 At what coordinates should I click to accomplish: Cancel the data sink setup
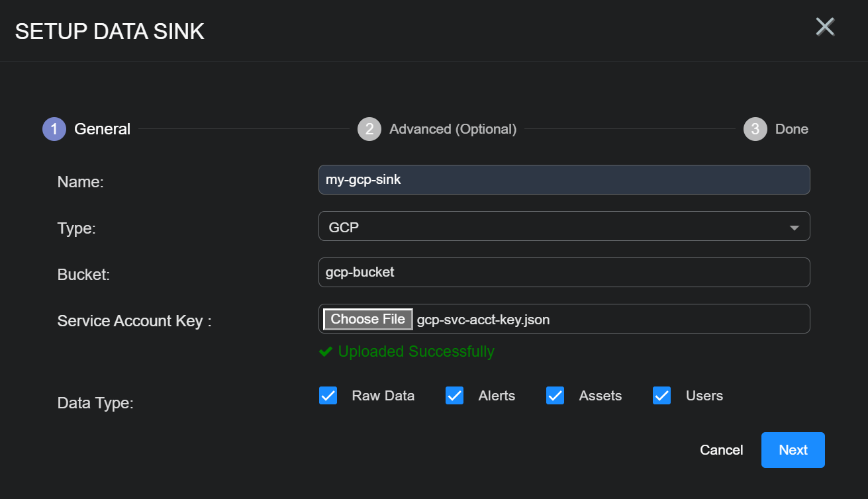click(721, 450)
